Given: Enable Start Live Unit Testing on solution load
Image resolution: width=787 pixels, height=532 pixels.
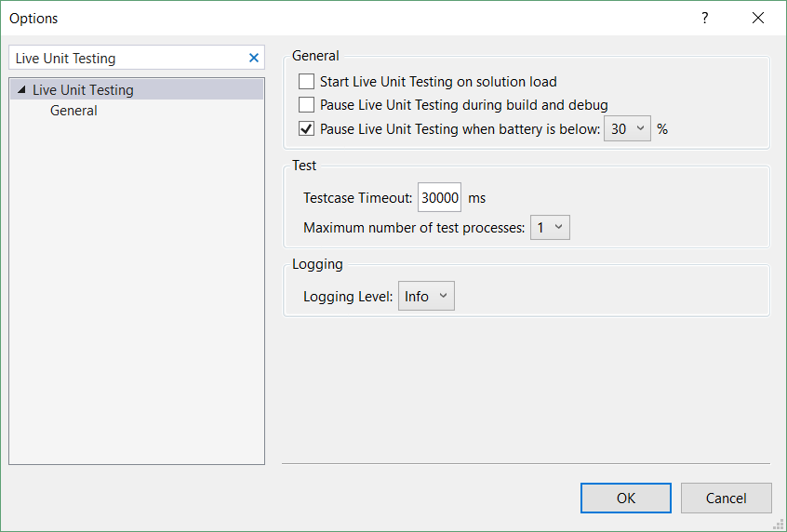Looking at the screenshot, I should 307,82.
